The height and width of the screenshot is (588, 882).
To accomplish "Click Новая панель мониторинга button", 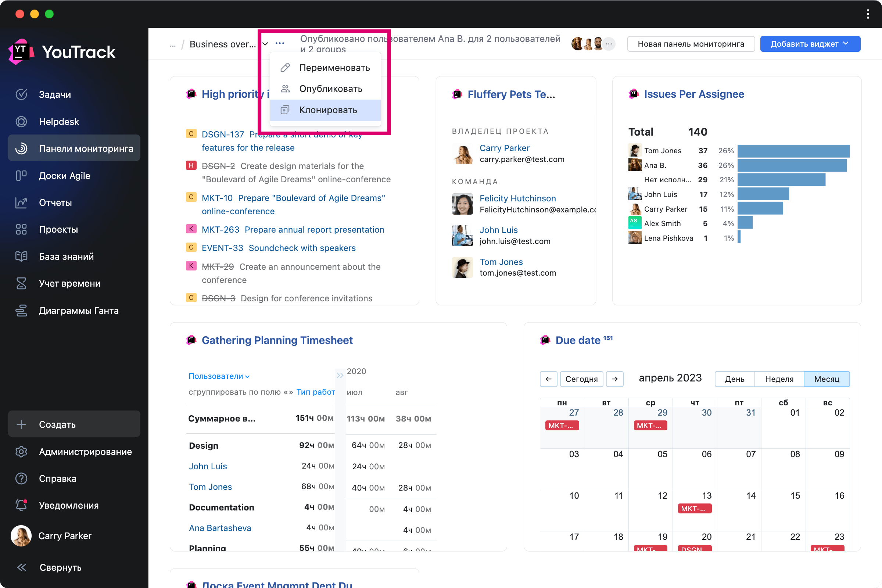I will tap(691, 44).
